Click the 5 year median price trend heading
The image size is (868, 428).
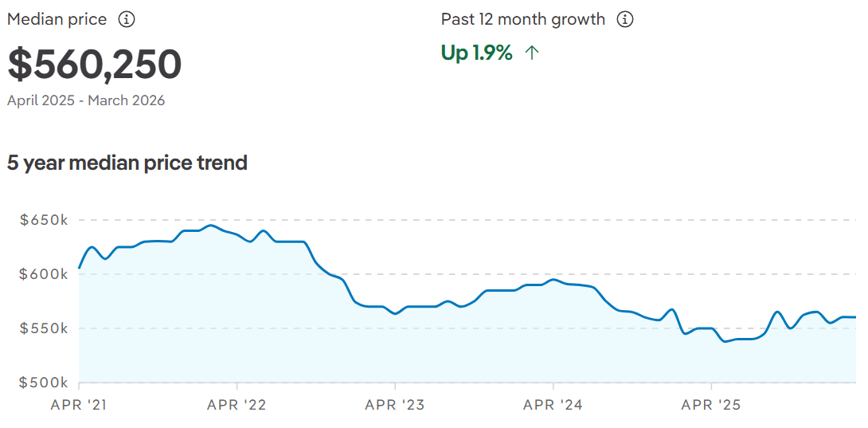tap(127, 163)
